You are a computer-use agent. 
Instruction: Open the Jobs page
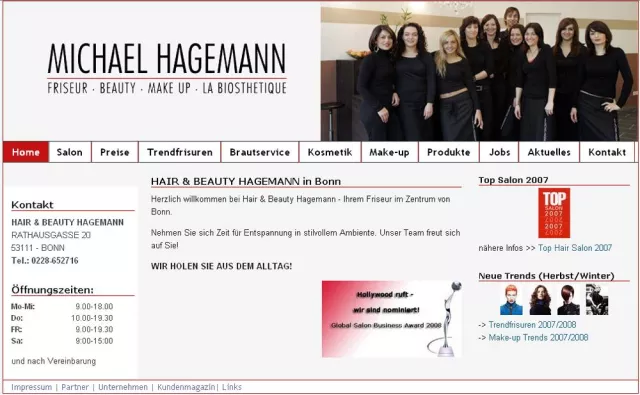(x=500, y=152)
